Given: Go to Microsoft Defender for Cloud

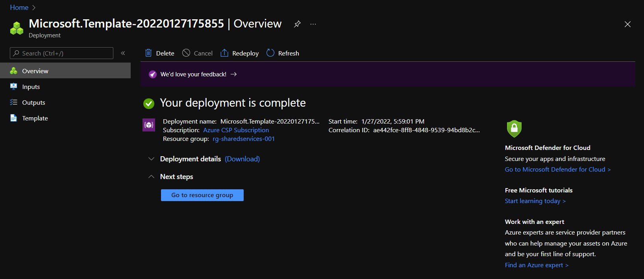Looking at the screenshot, I should [558, 170].
